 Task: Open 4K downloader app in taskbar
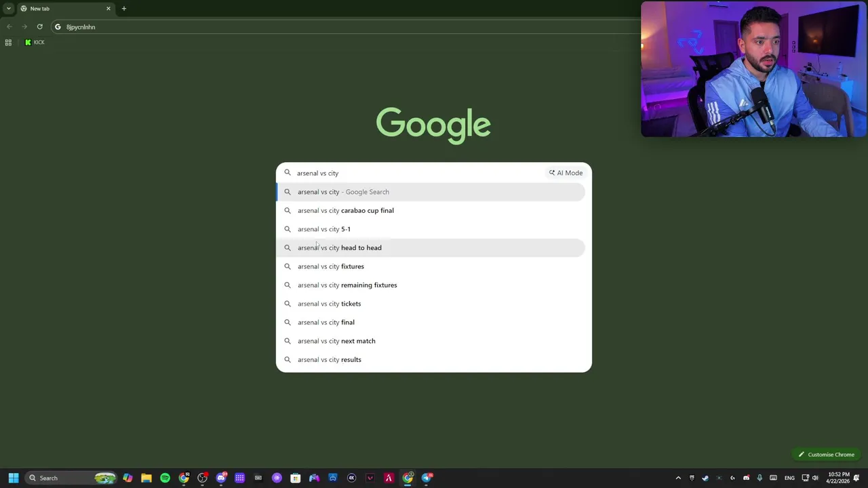351,478
